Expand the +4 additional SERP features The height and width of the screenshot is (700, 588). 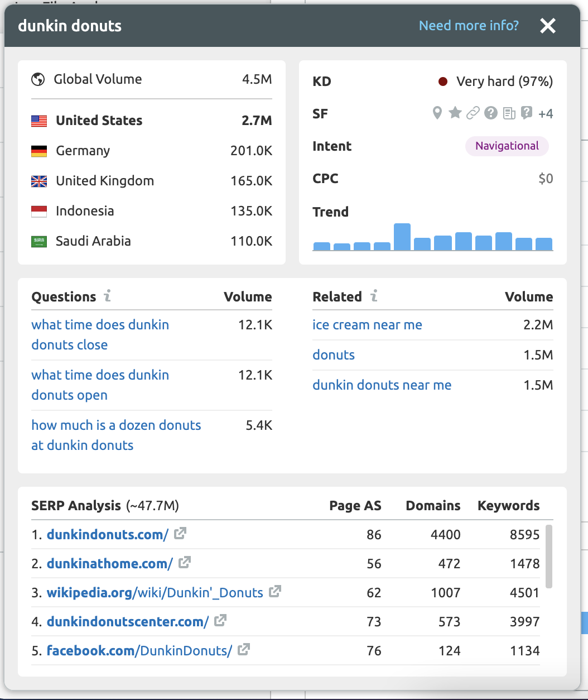tap(546, 114)
